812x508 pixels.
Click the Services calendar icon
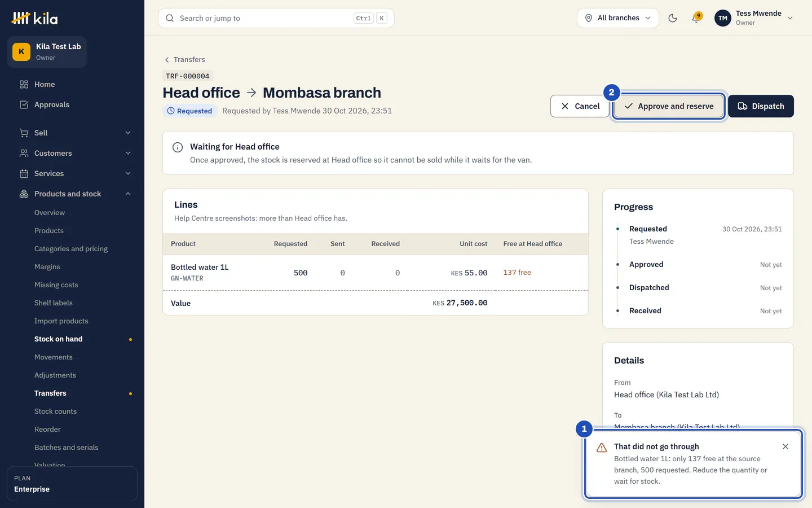click(24, 173)
